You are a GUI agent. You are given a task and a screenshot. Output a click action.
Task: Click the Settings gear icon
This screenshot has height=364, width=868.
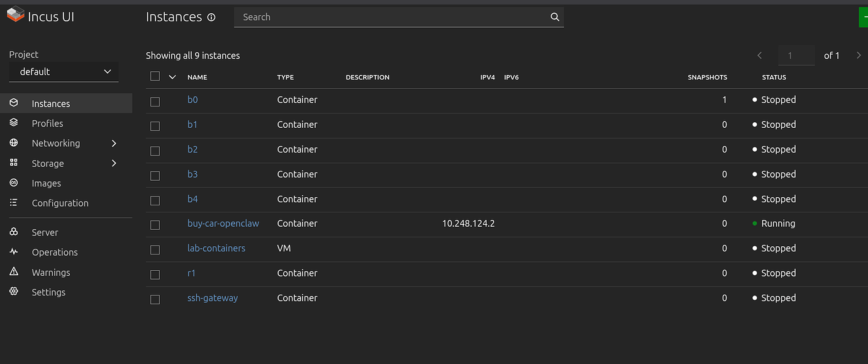pyautogui.click(x=14, y=292)
